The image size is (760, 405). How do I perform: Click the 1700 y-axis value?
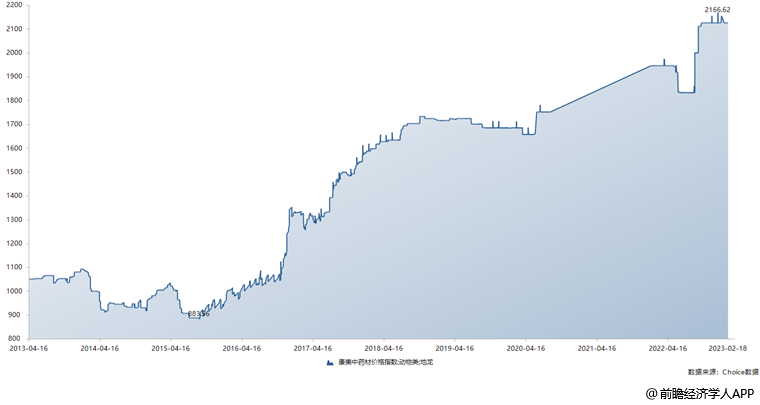coord(15,125)
